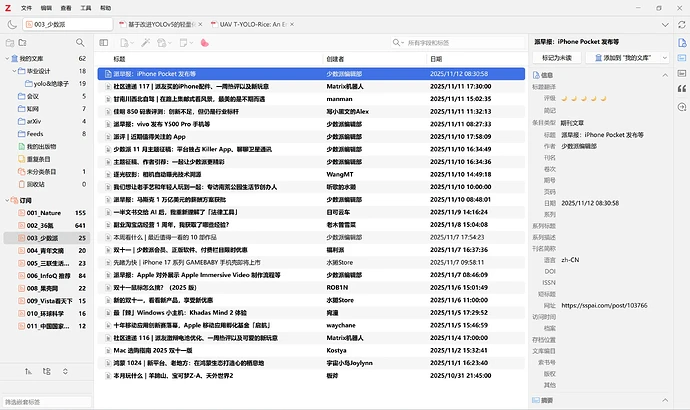690x410 pixels.
Task: Open the search mode dropdown magnifier
Action: click(x=398, y=43)
